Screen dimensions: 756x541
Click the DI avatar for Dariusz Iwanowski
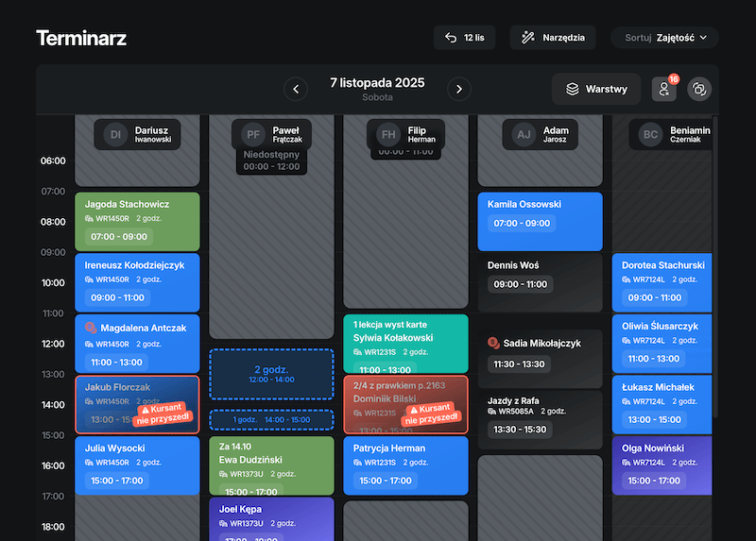click(x=115, y=134)
